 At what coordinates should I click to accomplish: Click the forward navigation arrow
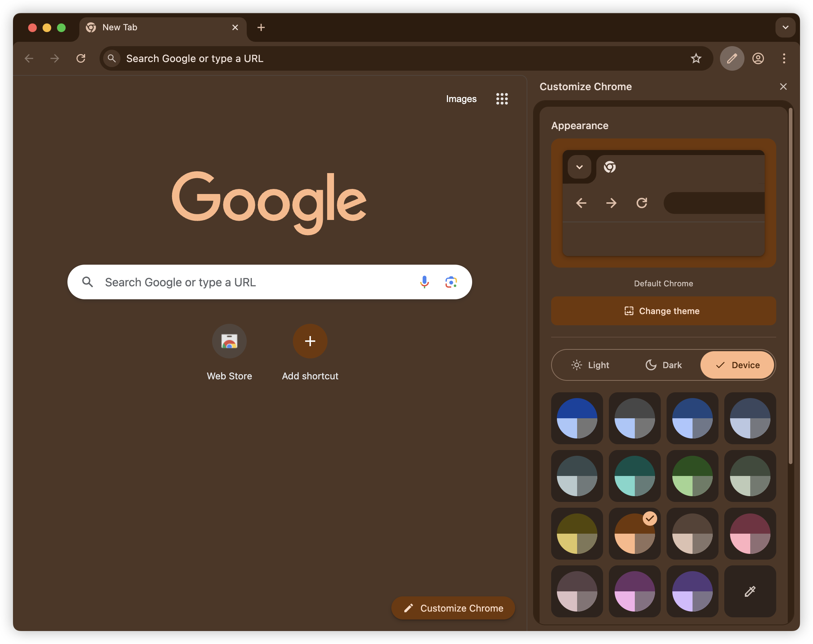tap(55, 58)
